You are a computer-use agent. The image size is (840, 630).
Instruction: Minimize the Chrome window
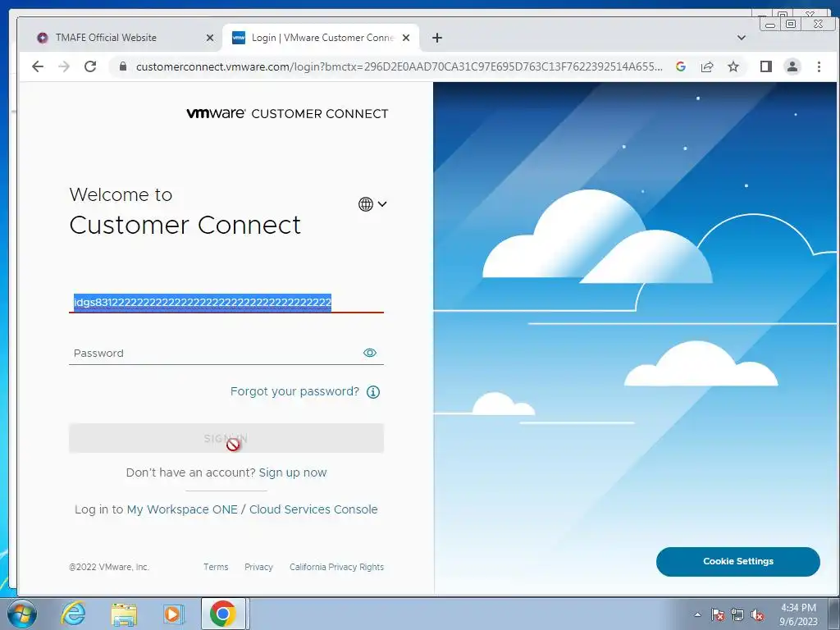click(x=770, y=24)
